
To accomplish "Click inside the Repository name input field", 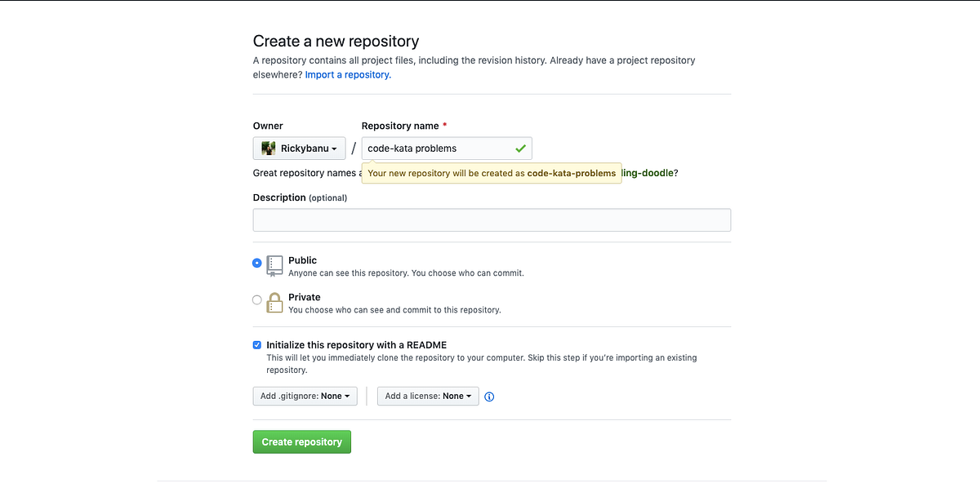I will tap(433, 148).
